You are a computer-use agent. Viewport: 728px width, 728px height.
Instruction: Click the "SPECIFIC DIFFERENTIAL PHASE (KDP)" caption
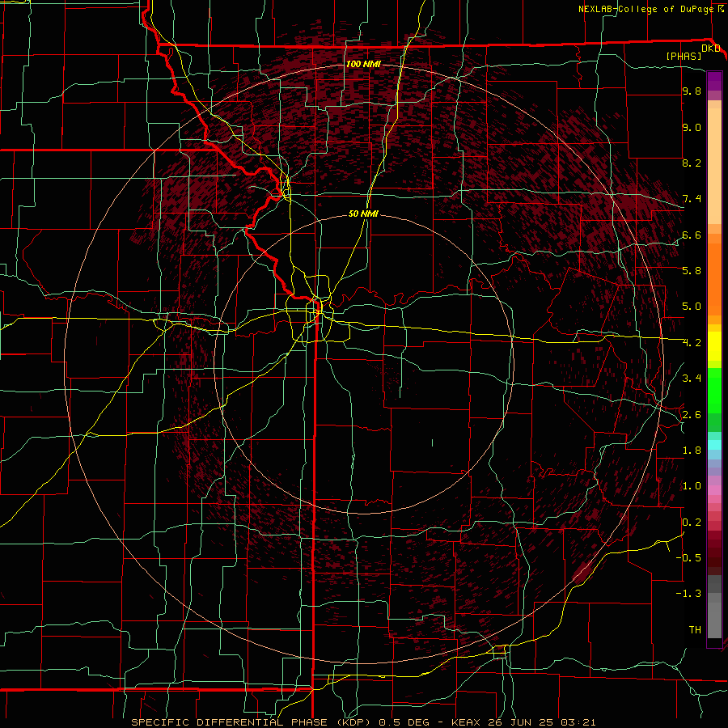[x=250, y=722]
